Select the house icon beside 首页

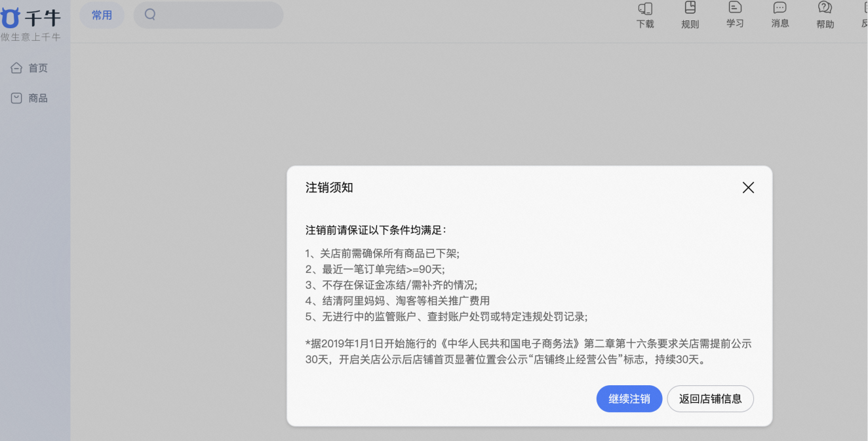pos(16,67)
